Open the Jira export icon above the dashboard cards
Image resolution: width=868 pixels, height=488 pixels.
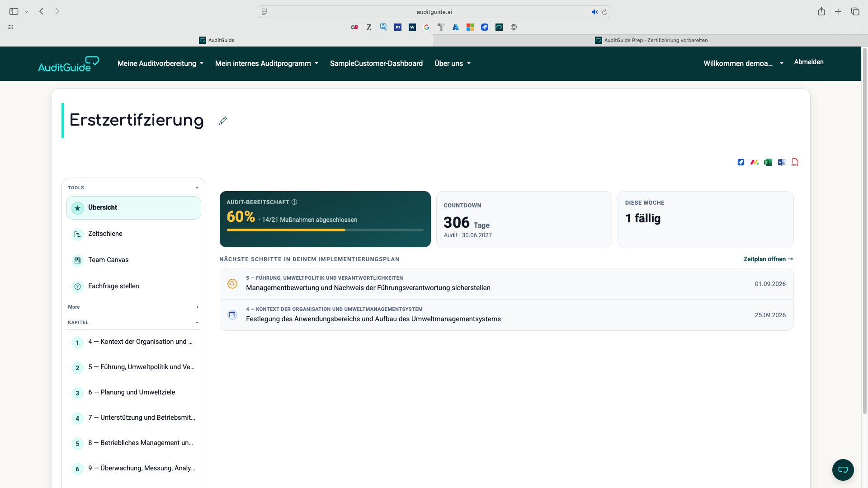(741, 162)
